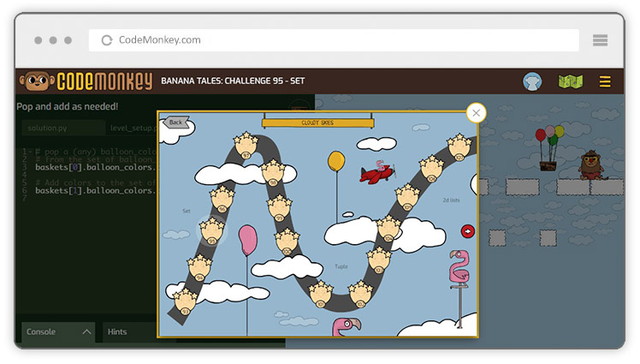Select the highlighted level 95 banana node

tap(212, 231)
